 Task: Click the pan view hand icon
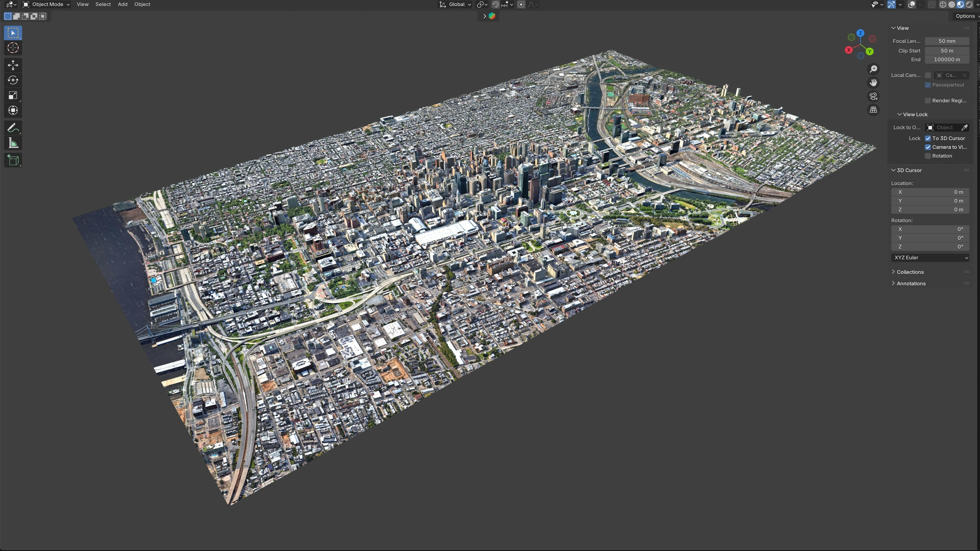pos(873,83)
